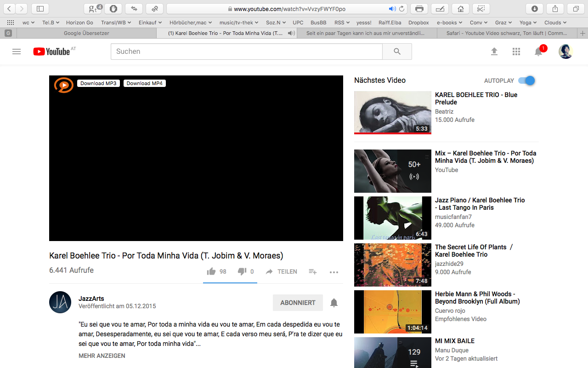Open the Raiff.Elba bookmark

pyautogui.click(x=390, y=23)
